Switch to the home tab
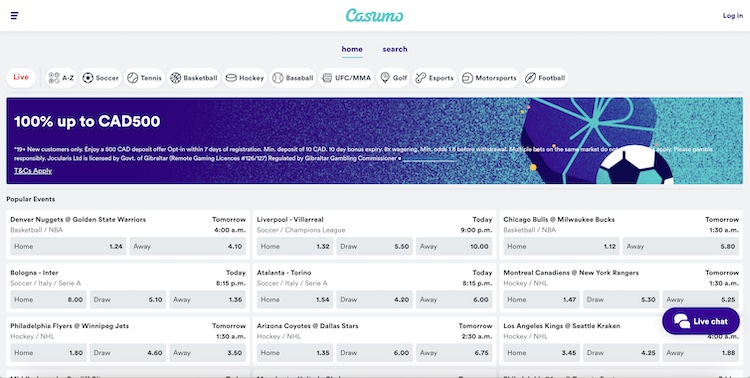Viewport: 750px width, 378px height. click(x=352, y=49)
